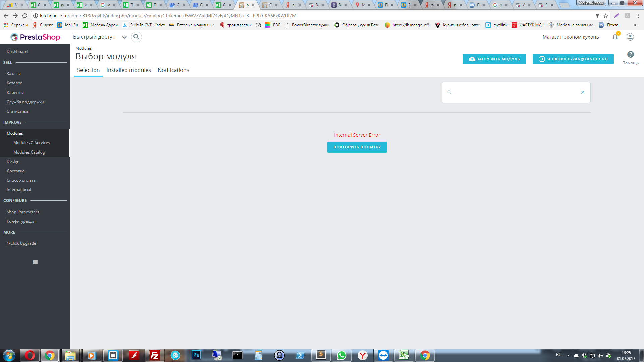Open Modules Catalog in sidebar
This screenshot has width=644, height=362.
pyautogui.click(x=29, y=152)
